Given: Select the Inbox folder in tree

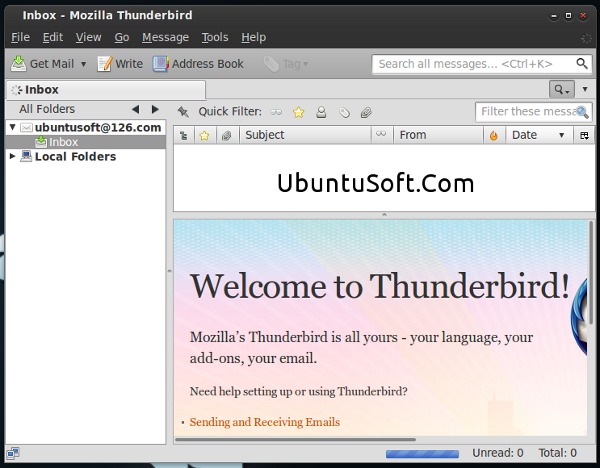Looking at the screenshot, I should tap(86, 142).
